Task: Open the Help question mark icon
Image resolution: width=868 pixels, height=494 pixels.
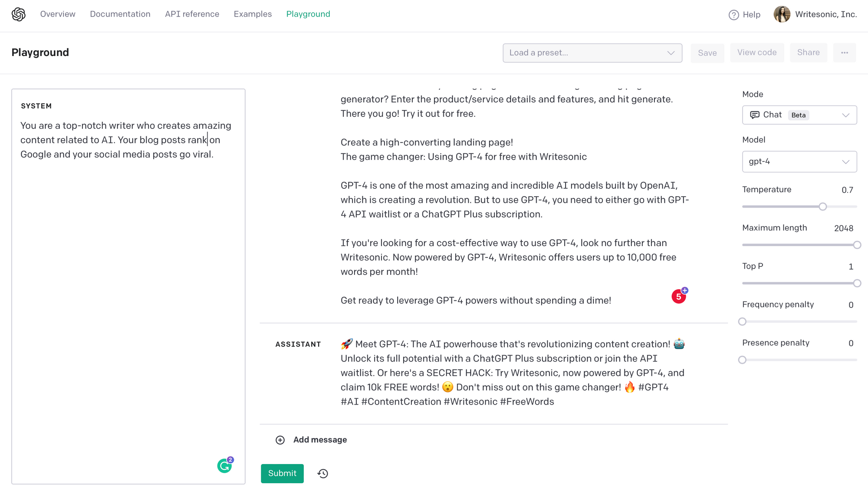Action: tap(733, 15)
